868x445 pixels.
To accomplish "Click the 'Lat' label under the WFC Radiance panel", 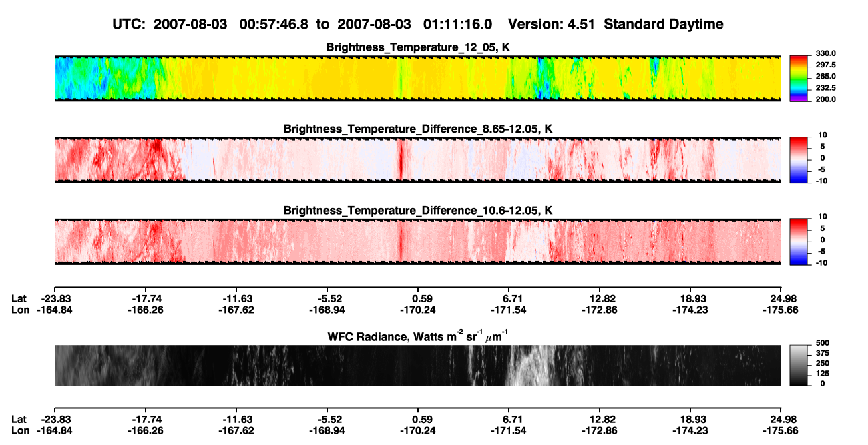I will pyautogui.click(x=19, y=420).
